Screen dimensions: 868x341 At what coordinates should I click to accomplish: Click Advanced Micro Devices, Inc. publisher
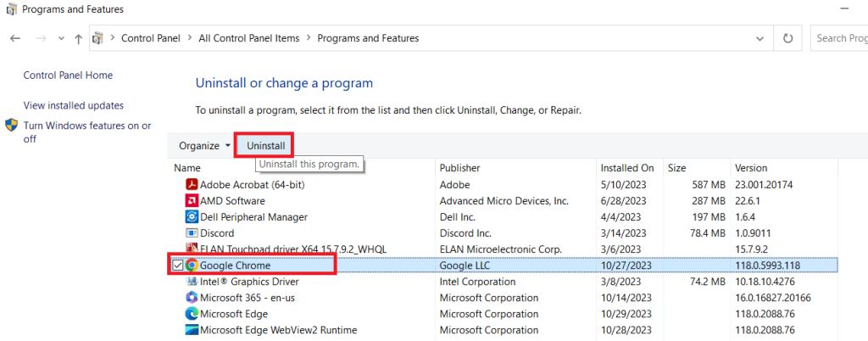504,200
